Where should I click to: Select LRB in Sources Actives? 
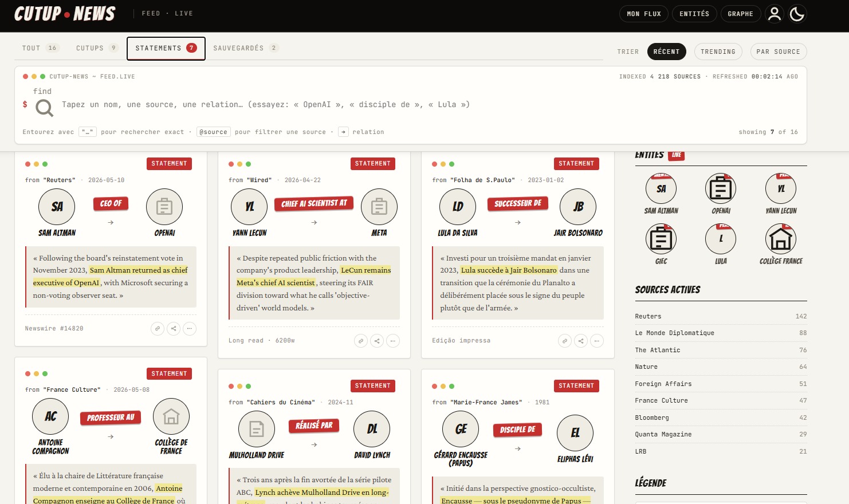[x=721, y=451]
